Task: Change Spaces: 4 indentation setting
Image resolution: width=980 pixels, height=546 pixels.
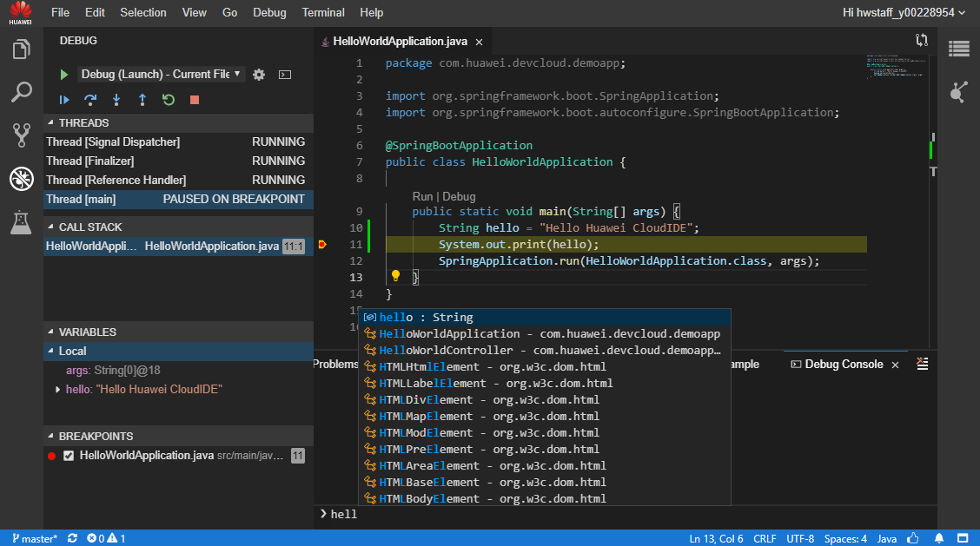Action: pyautogui.click(x=845, y=538)
